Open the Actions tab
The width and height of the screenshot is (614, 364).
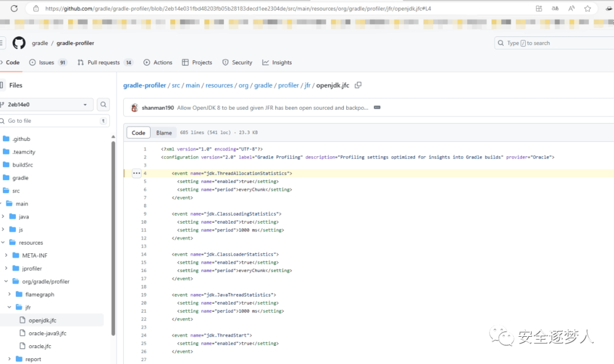[x=158, y=62]
